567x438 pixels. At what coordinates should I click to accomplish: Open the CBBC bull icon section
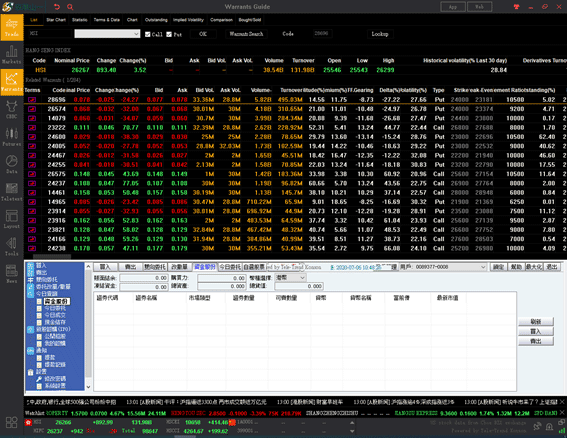[x=12, y=110]
